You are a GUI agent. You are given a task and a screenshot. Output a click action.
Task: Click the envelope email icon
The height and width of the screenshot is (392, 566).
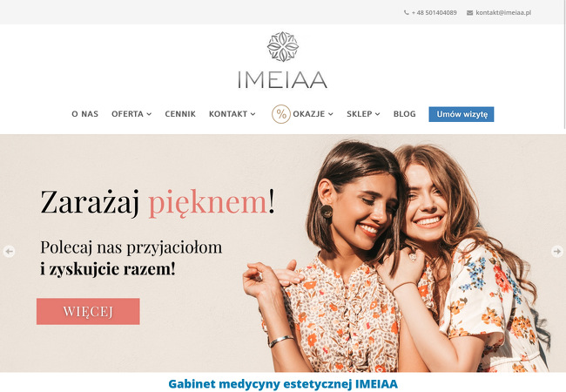(469, 13)
